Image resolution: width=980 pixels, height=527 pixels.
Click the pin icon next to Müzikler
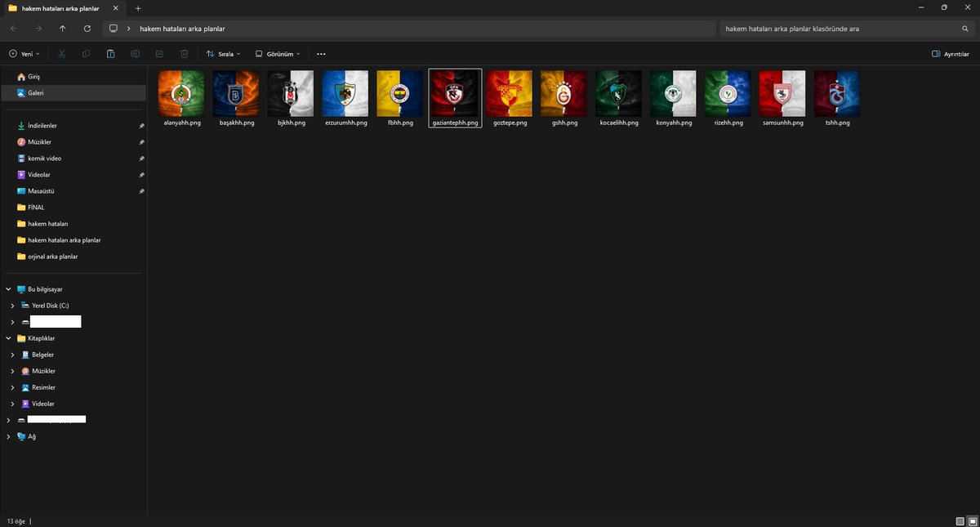click(x=141, y=142)
